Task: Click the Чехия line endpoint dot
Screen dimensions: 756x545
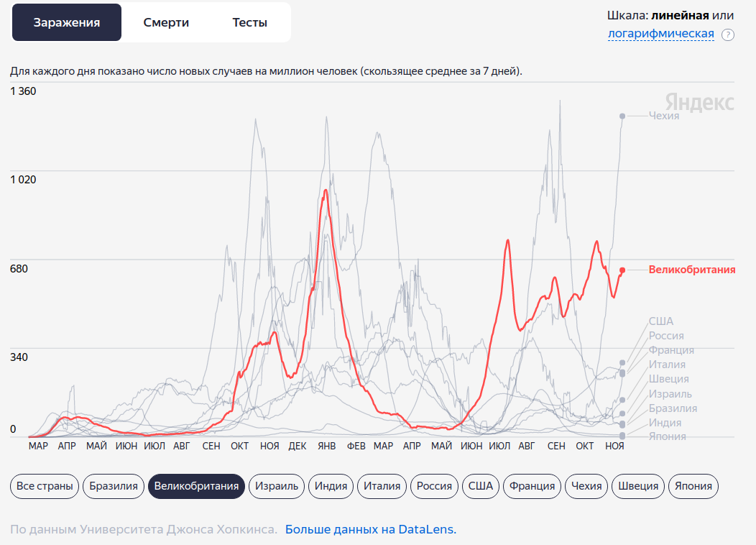Action: tap(622, 116)
